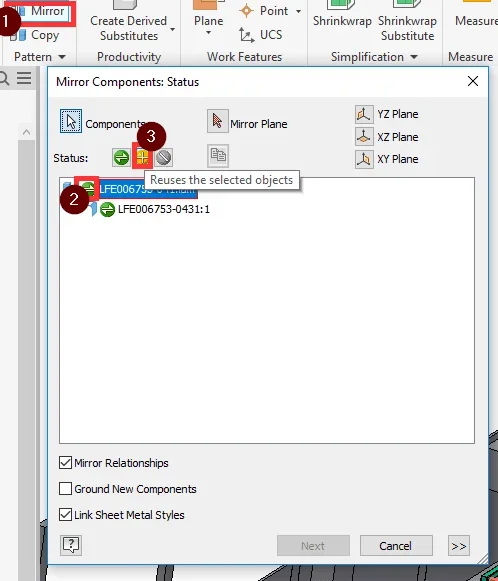Open the browser hamburger menu icon

pyautogui.click(x=24, y=78)
